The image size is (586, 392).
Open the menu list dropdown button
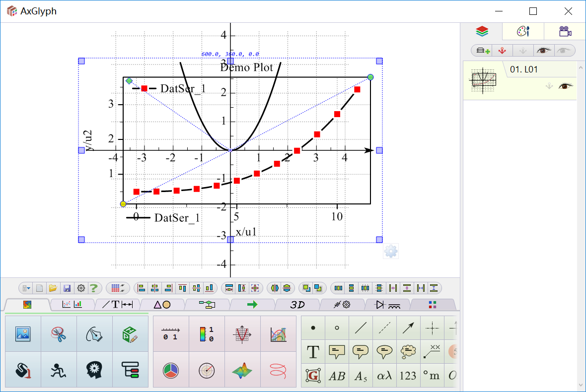[x=26, y=288]
